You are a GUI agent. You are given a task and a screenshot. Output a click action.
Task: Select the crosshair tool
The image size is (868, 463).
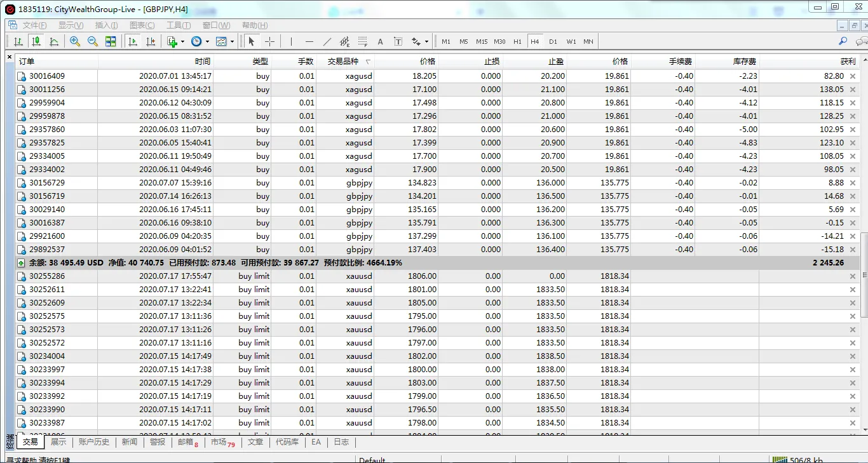click(x=269, y=41)
